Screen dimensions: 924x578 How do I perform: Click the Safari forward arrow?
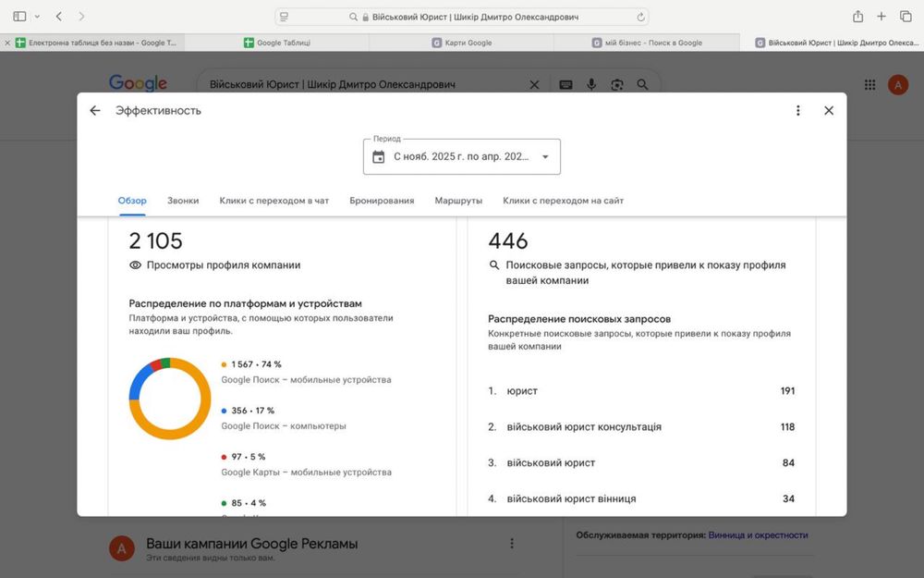pyautogui.click(x=81, y=17)
